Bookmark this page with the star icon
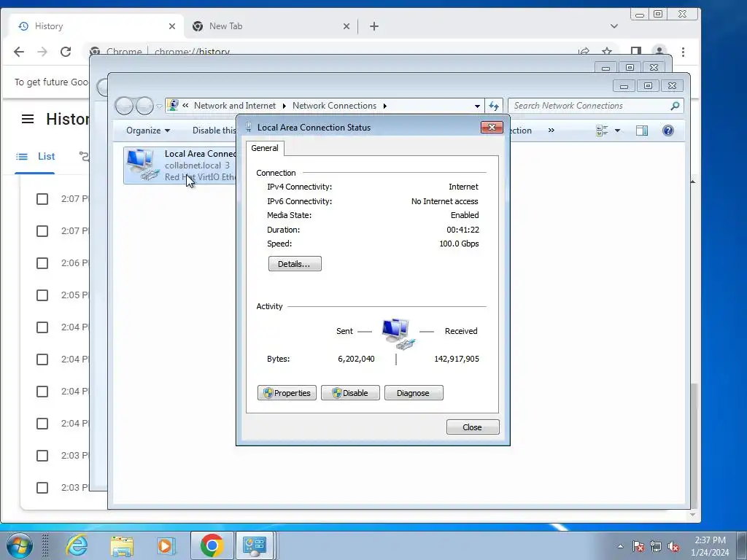 (x=606, y=52)
